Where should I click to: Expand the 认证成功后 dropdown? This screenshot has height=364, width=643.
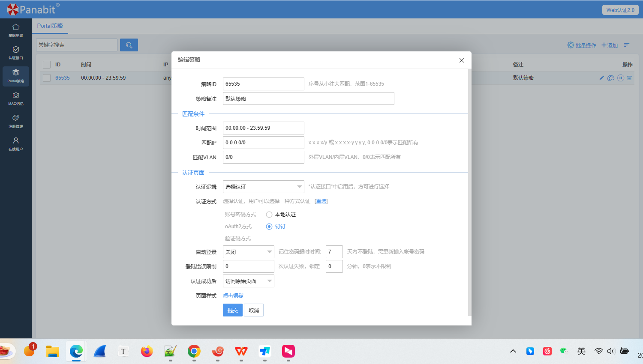(x=249, y=281)
